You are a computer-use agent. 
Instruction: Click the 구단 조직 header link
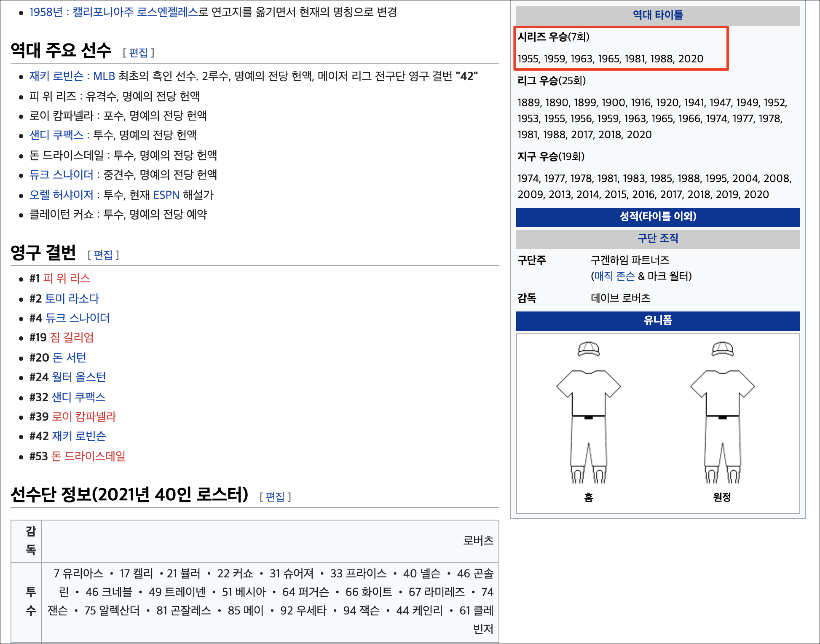click(658, 239)
